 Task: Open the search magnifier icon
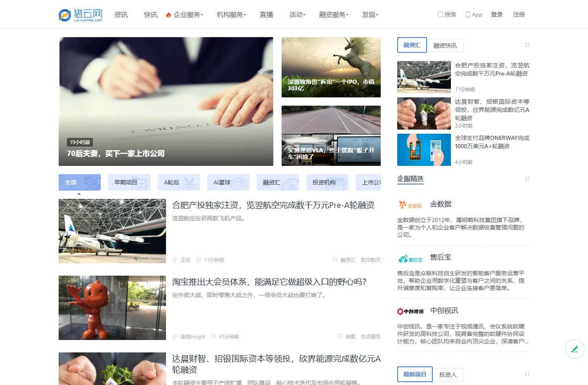[440, 14]
